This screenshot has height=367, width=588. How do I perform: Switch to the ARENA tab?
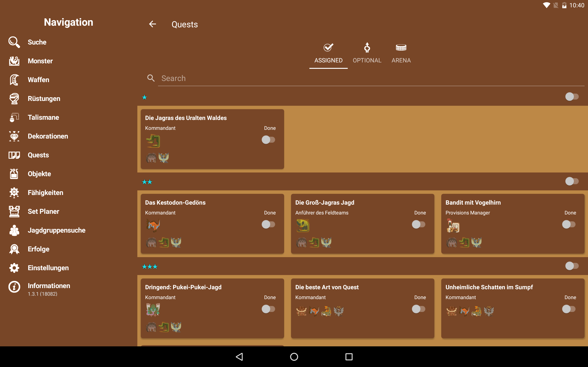[401, 53]
